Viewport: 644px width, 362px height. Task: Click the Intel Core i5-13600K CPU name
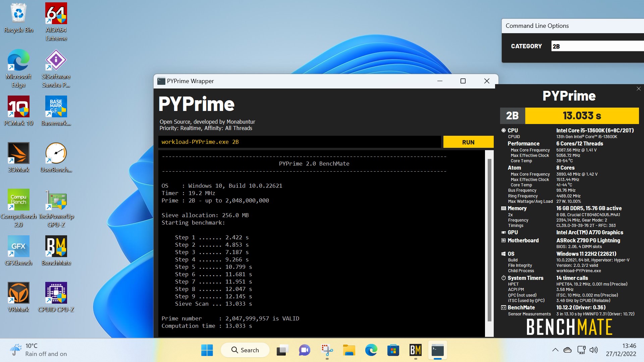coord(595,130)
